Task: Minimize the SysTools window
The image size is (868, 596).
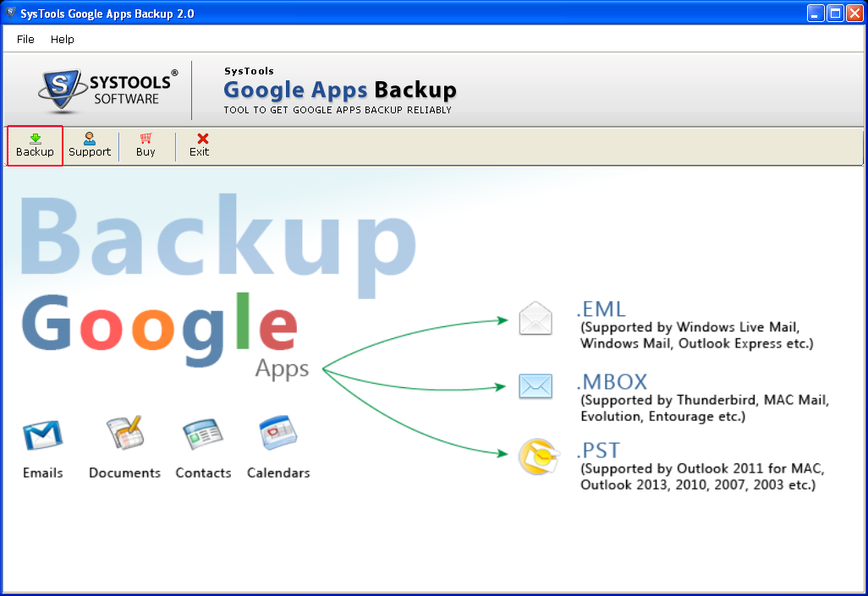Action: click(816, 14)
